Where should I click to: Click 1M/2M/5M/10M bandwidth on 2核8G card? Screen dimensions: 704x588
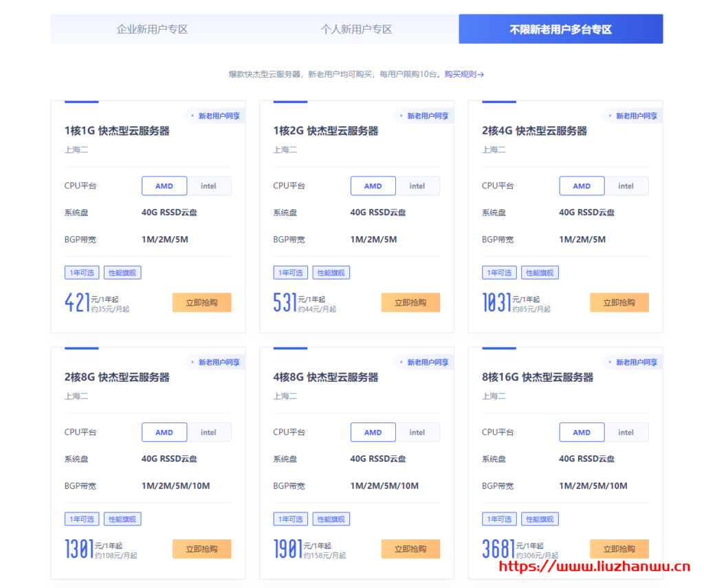(176, 486)
